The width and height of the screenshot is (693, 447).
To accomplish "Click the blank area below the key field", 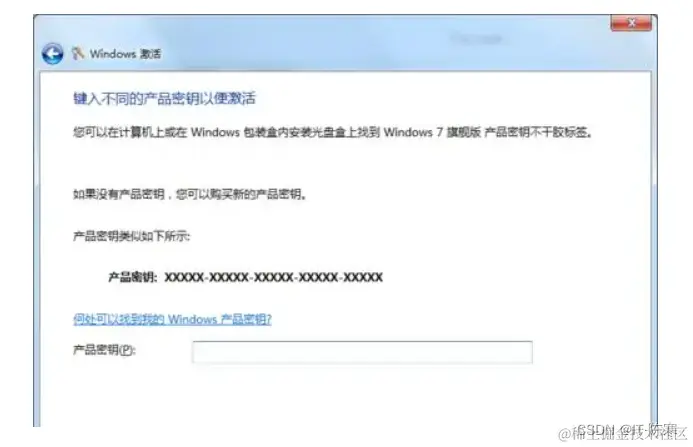I will 345,396.
